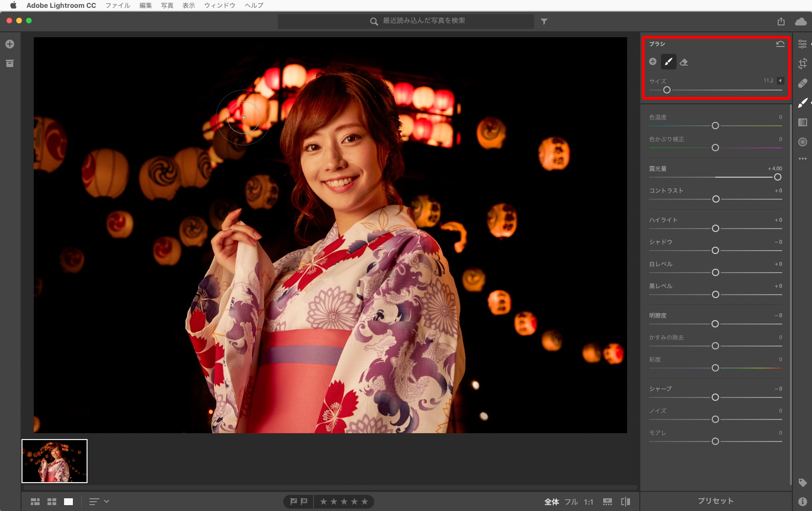This screenshot has width=812, height=511.
Task: Click the 露光量 value +4.00
Action: coord(775,168)
